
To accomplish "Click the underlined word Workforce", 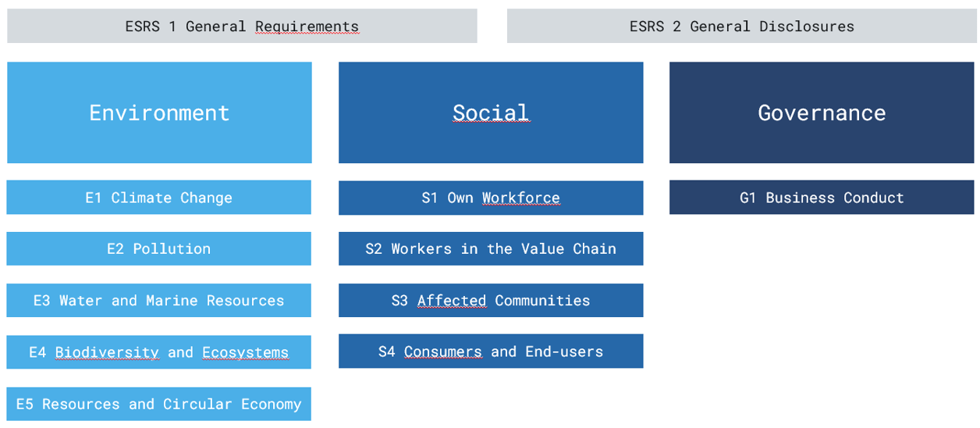I will (x=520, y=198).
